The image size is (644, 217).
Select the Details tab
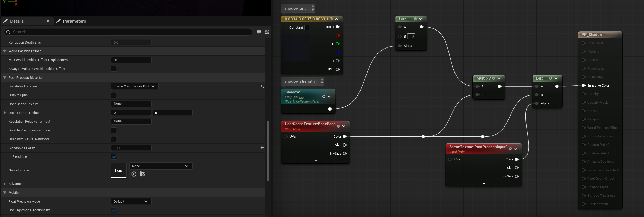17,21
